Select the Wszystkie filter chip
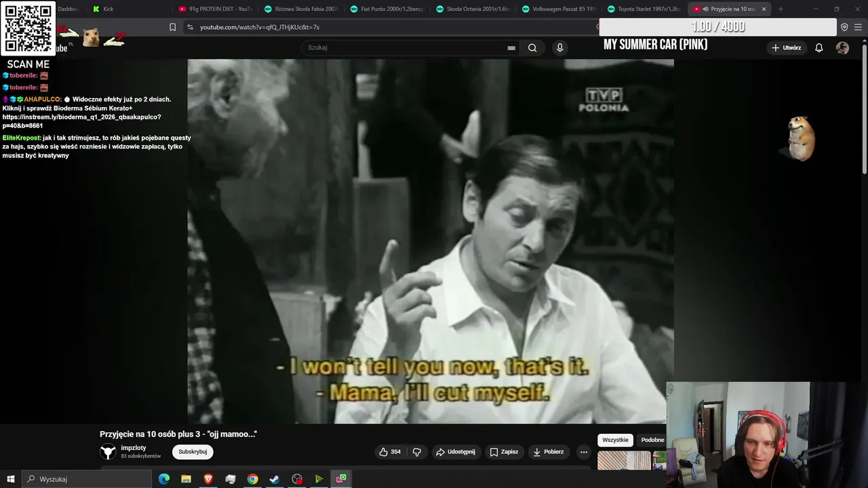This screenshot has width=868, height=488. tap(615, 440)
